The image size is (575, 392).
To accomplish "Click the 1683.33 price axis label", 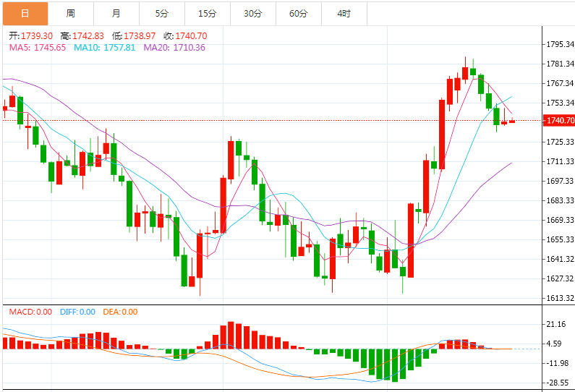I will click(x=560, y=200).
